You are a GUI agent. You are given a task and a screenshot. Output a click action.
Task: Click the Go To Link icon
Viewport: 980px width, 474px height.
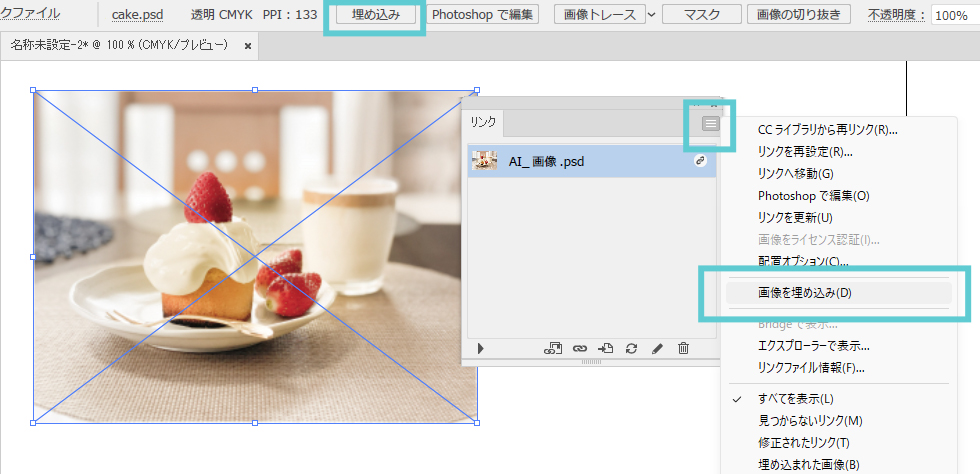coord(605,348)
